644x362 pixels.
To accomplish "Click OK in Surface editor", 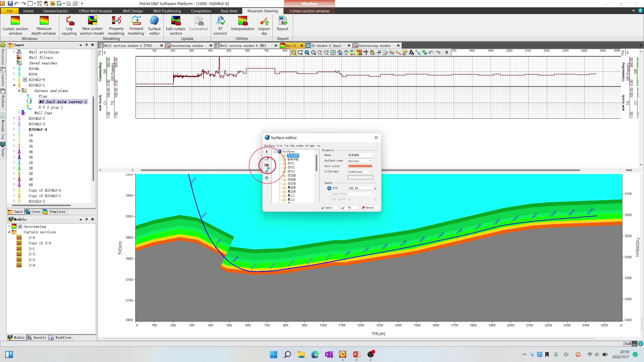I will click(349, 208).
